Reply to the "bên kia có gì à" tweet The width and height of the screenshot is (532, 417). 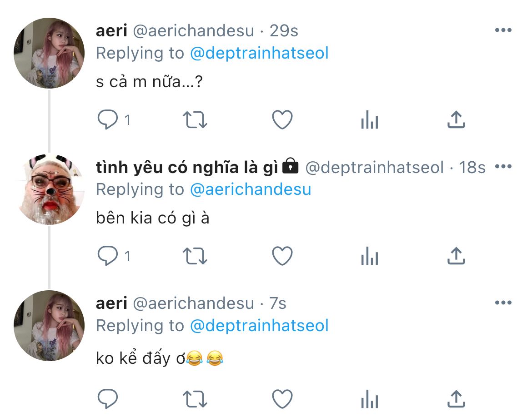[x=108, y=257]
